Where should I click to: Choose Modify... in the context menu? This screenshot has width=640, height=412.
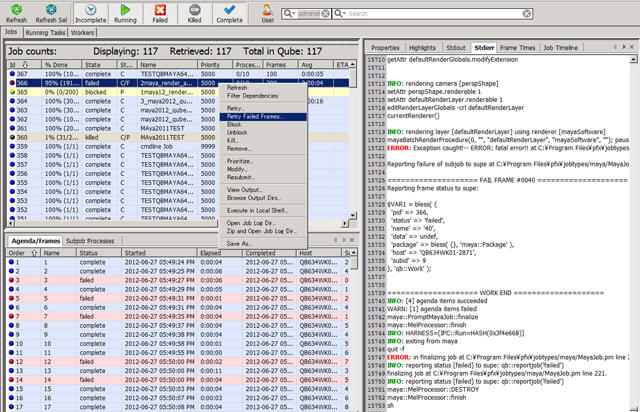tap(263, 169)
